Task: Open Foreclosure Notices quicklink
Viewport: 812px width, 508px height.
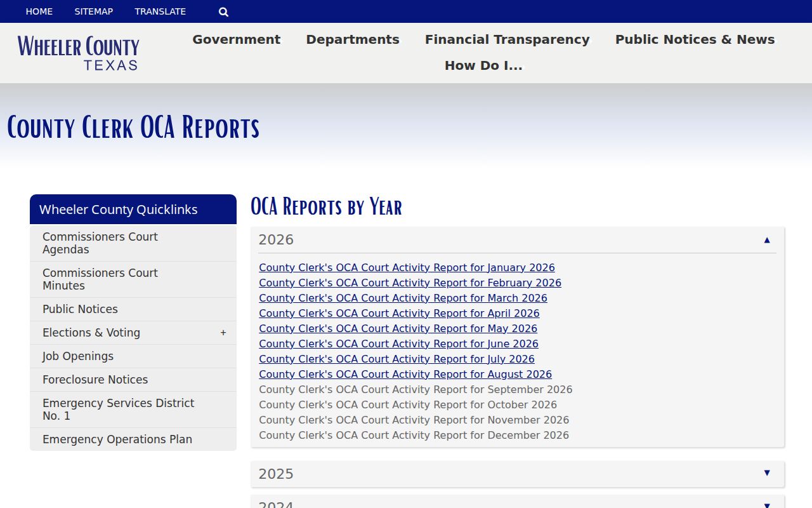Action: tap(133, 380)
